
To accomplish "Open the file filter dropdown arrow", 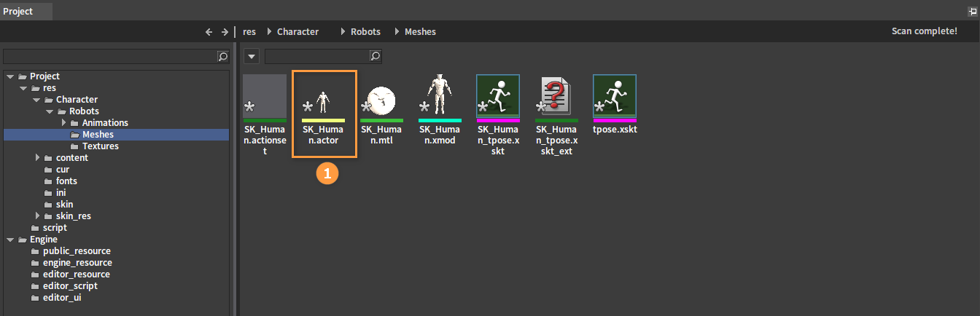I will 251,56.
